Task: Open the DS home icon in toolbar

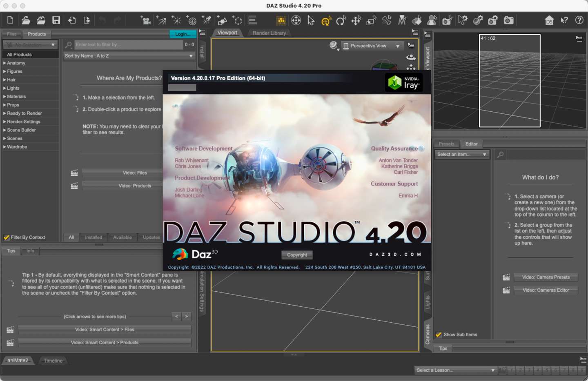Action: pyautogui.click(x=549, y=20)
